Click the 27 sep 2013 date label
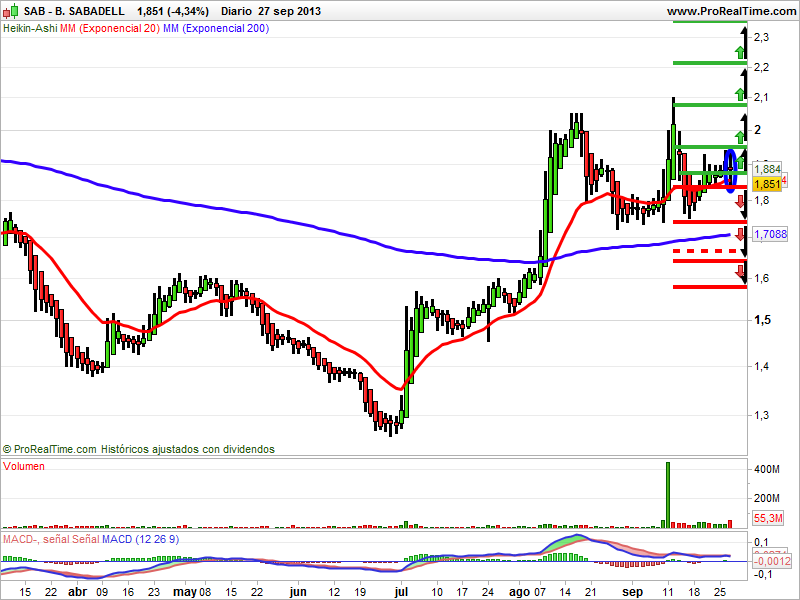Screen dimensions: 800x600 point(289,11)
